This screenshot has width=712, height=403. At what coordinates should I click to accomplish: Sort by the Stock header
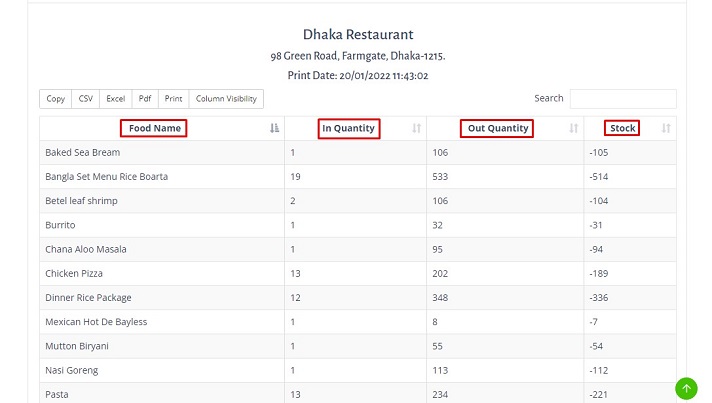coord(622,129)
